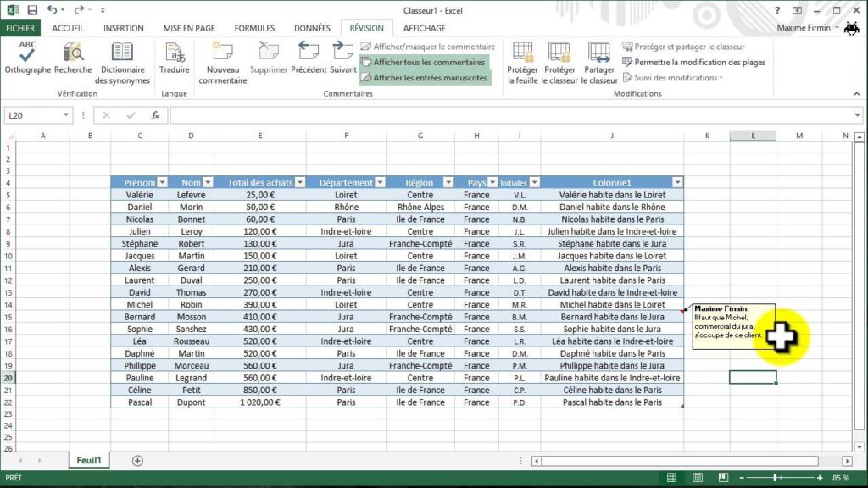868x488 pixels.
Task: Click the Feuil1 sheet tab
Action: click(88, 460)
